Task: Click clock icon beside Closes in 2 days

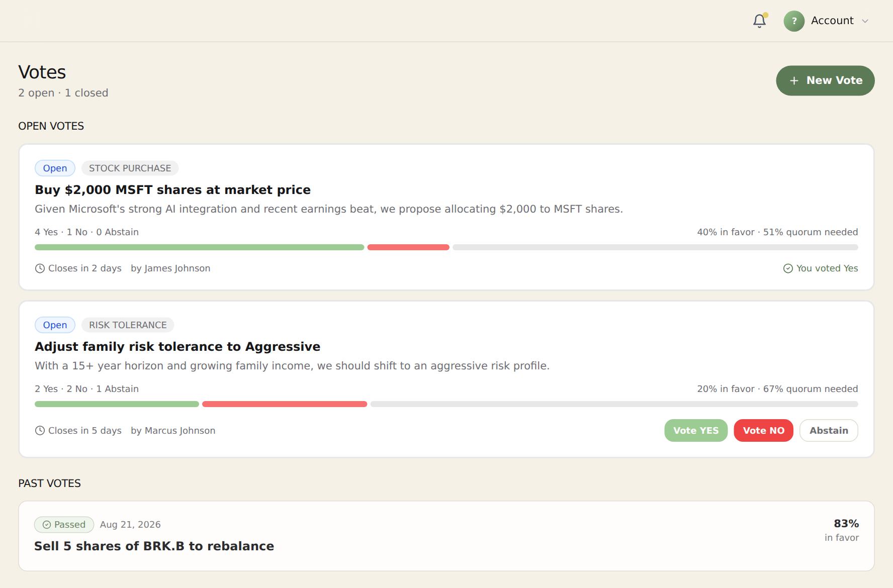Action: pos(40,268)
